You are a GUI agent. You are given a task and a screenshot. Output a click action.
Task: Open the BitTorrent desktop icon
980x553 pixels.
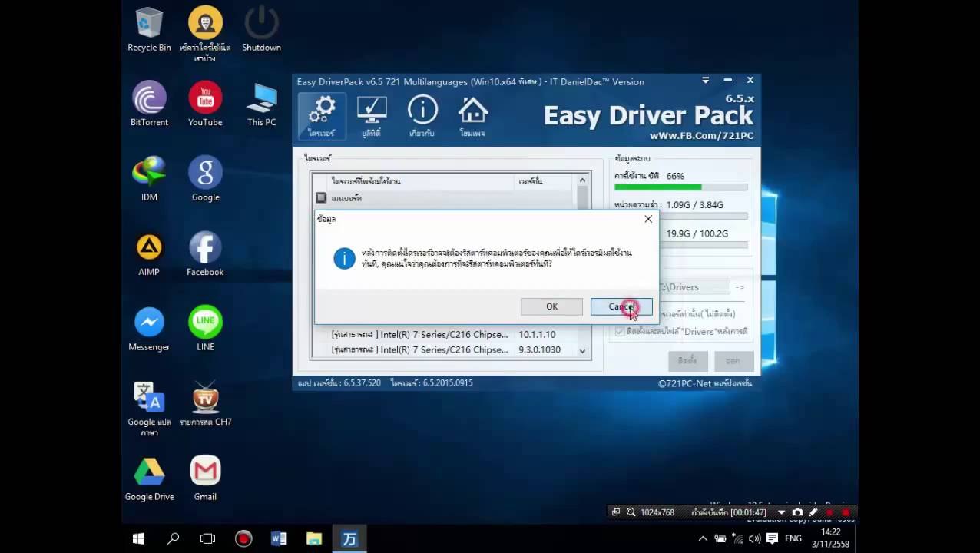pos(149,104)
